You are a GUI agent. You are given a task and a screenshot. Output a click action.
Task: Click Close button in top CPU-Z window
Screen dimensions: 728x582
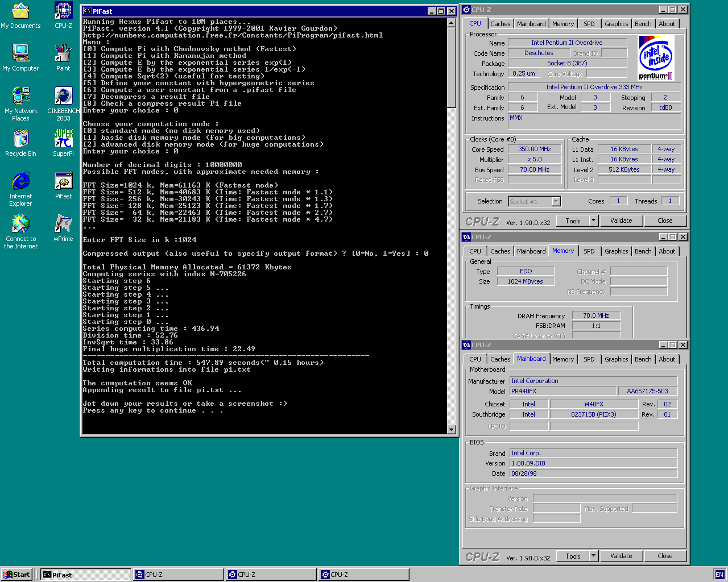[x=665, y=221]
